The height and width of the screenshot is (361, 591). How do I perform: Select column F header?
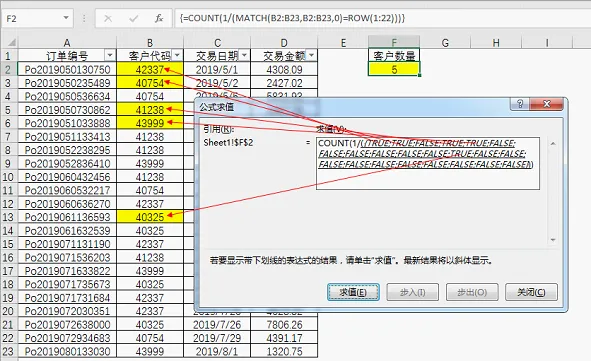(394, 43)
